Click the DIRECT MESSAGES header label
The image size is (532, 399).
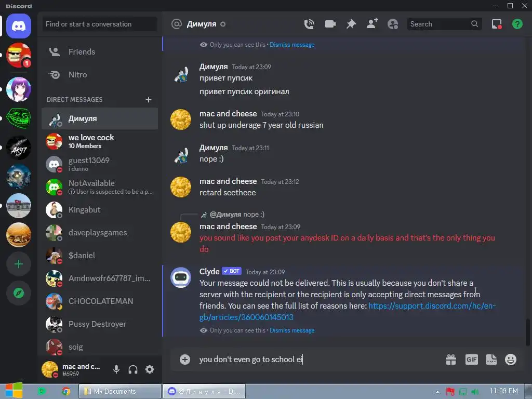click(x=75, y=100)
